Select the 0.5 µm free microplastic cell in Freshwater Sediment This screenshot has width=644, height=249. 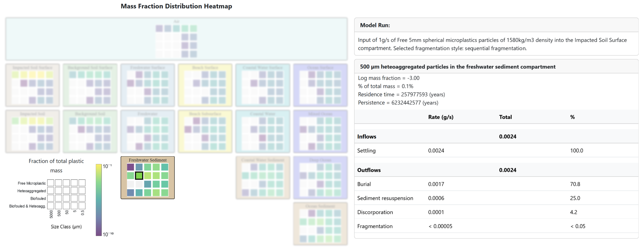pos(165,167)
